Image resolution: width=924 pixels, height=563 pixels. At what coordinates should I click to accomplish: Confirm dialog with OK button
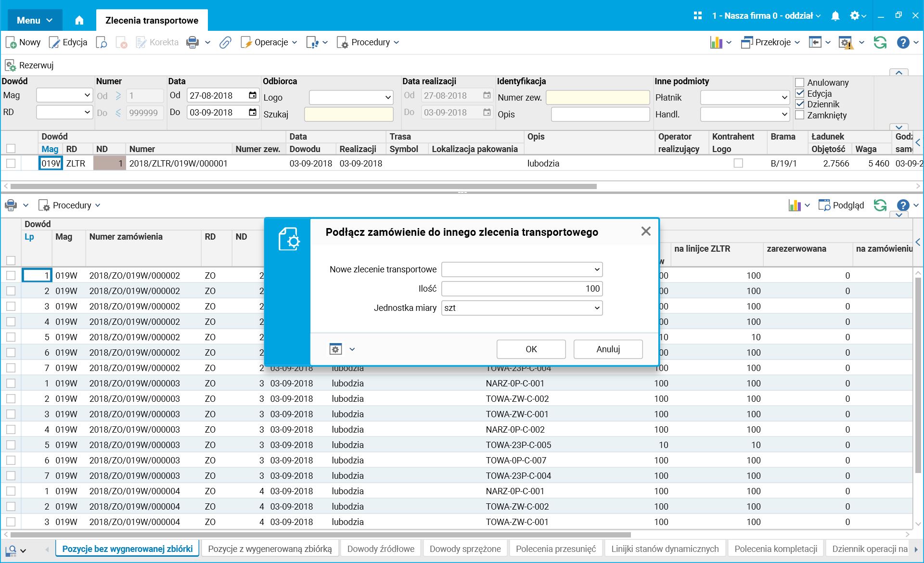[531, 349]
